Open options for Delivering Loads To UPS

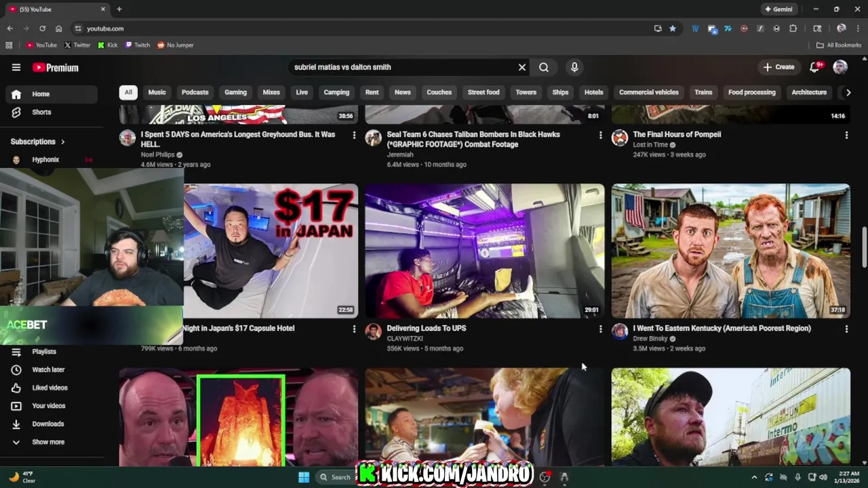pos(600,329)
